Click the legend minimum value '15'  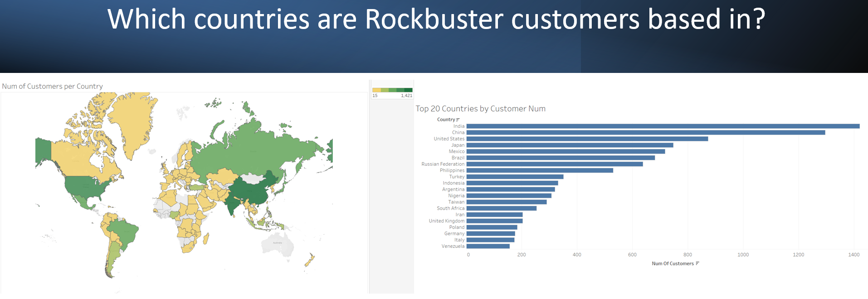(x=375, y=96)
